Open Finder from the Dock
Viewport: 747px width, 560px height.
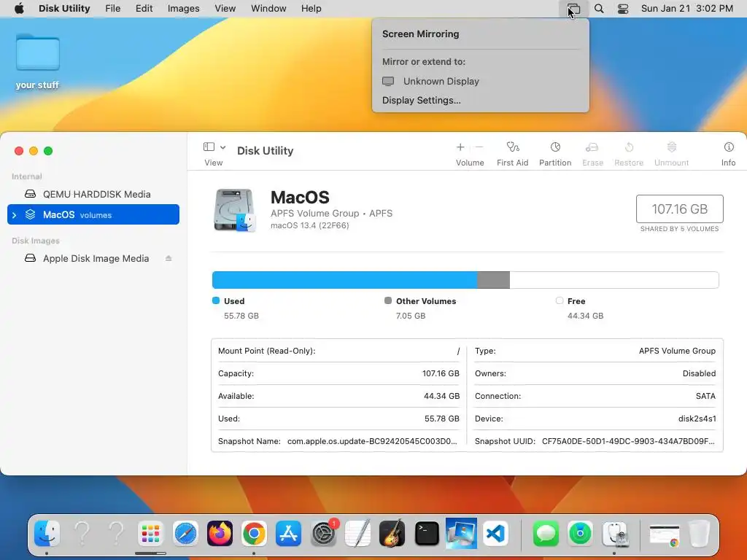click(47, 533)
